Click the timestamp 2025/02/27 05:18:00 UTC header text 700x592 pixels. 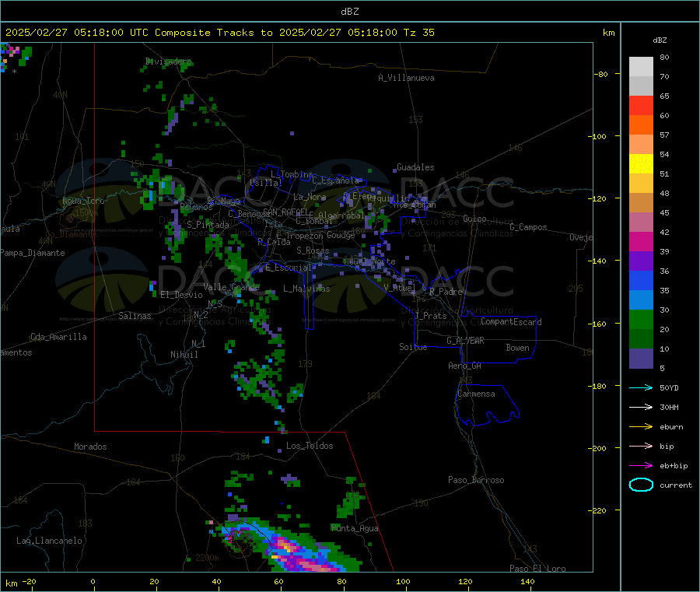click(x=77, y=33)
